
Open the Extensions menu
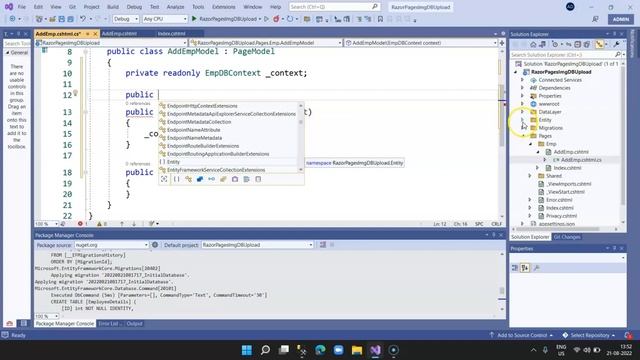pos(224,7)
